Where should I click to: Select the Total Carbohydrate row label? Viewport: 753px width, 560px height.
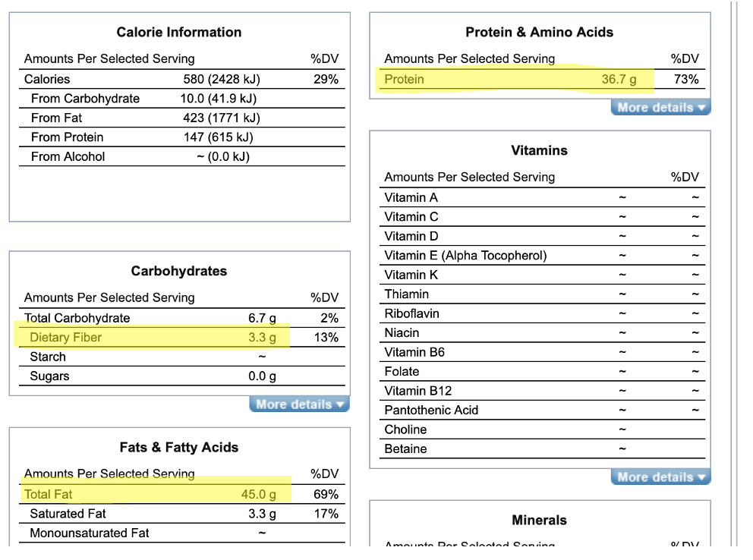[77, 319]
